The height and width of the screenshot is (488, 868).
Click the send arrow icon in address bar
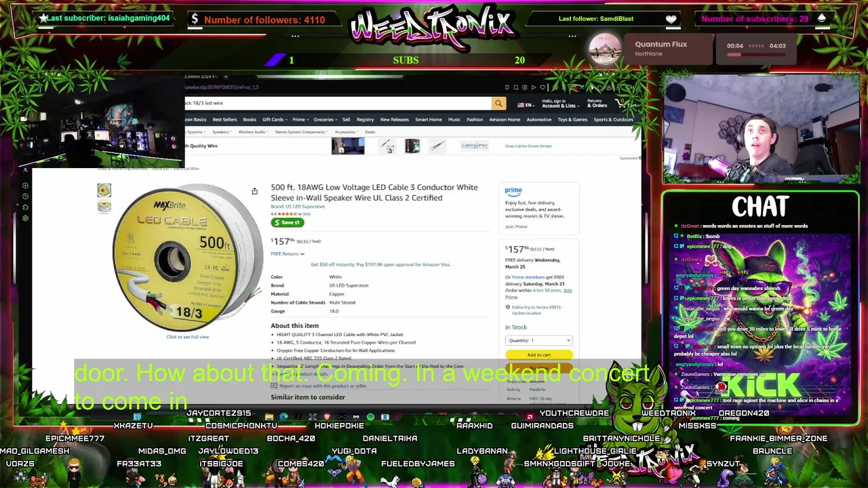[x=533, y=87]
